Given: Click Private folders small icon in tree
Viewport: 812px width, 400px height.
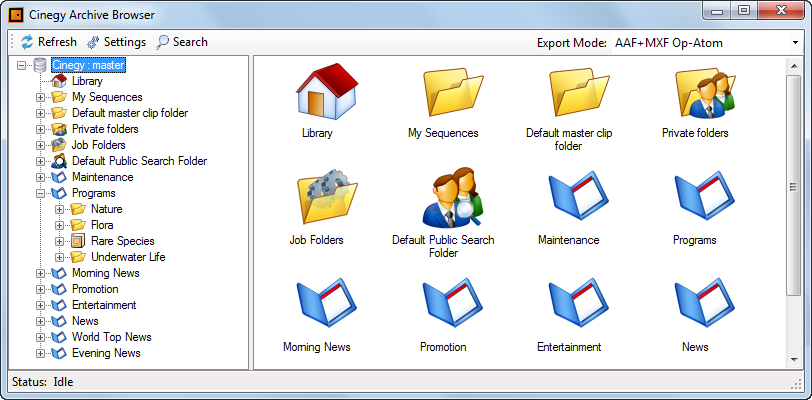Looking at the screenshot, I should (59, 129).
